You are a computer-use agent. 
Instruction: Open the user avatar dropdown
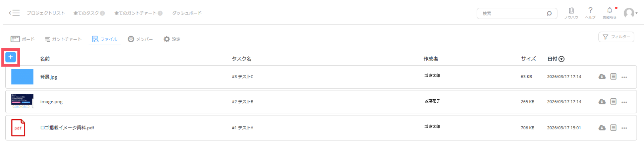click(630, 13)
